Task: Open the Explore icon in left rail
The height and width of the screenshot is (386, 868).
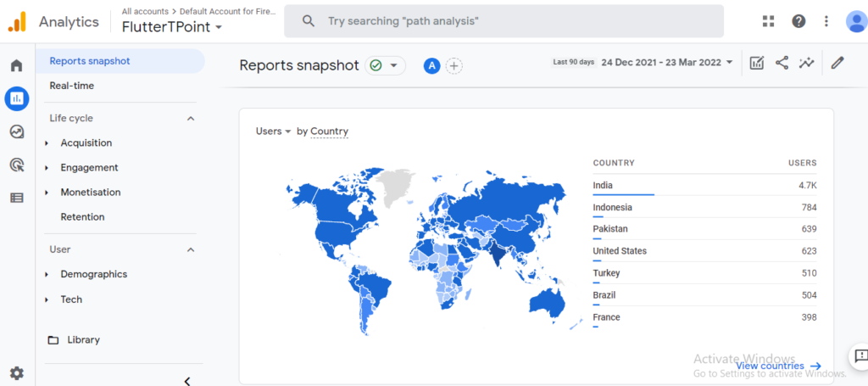Action: tap(17, 131)
